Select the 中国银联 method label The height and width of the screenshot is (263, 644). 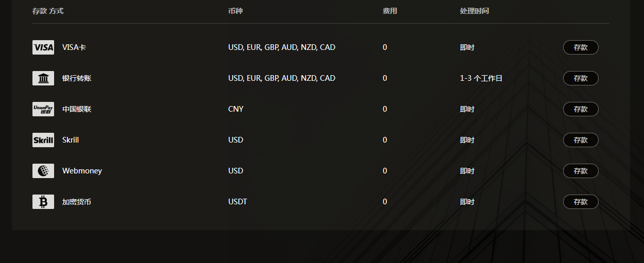[77, 109]
